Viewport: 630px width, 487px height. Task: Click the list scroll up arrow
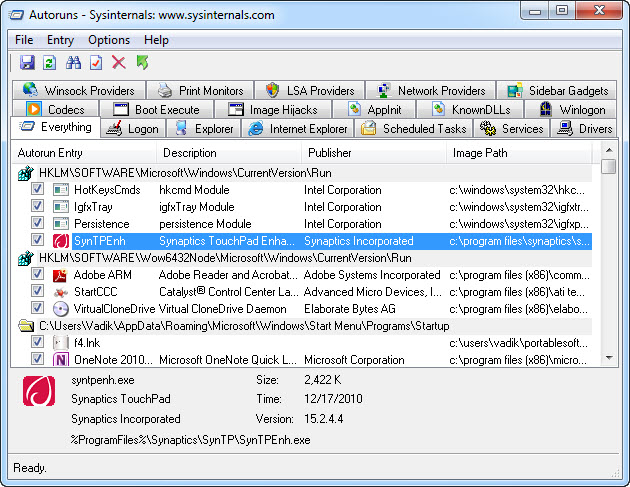[609, 150]
